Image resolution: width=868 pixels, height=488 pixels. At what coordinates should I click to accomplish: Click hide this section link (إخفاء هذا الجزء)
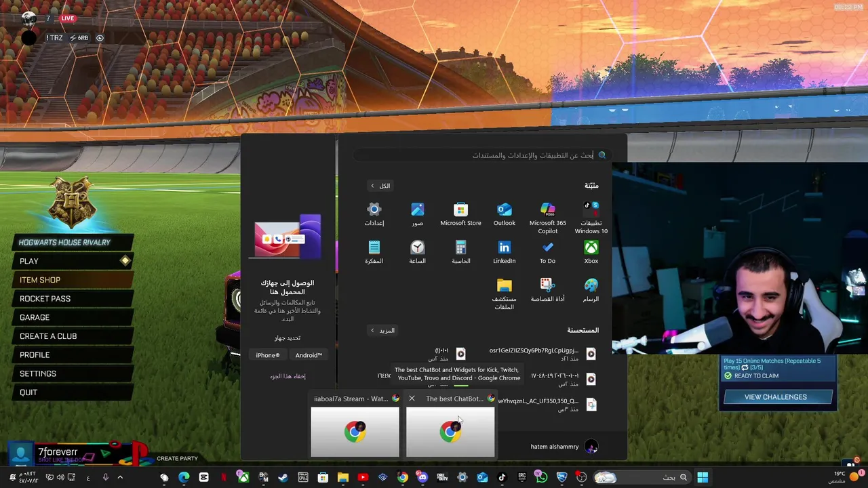288,376
